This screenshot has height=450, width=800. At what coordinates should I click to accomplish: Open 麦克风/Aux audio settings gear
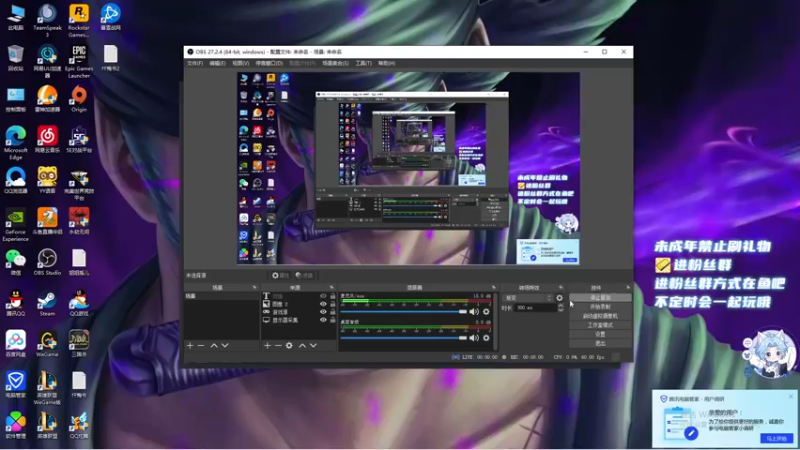[x=486, y=312]
